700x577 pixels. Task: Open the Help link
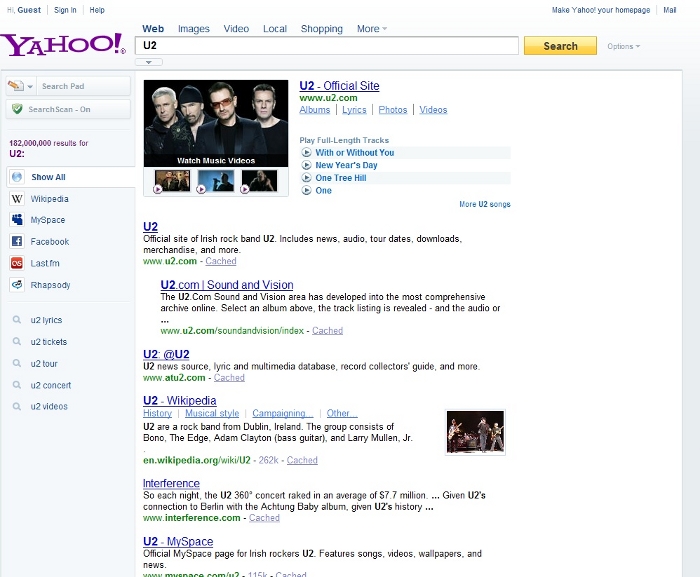(x=97, y=10)
